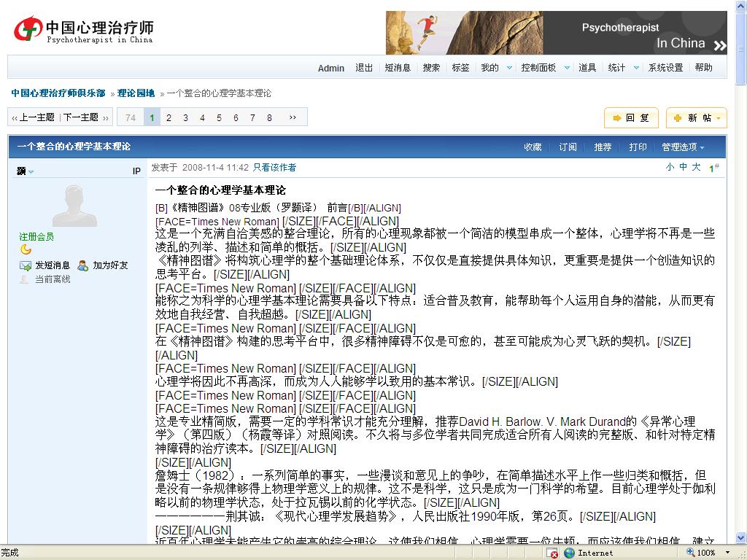Viewport: 747px width, 560px height.
Task: Click the 完成 status bar text
Action: tap(9, 553)
